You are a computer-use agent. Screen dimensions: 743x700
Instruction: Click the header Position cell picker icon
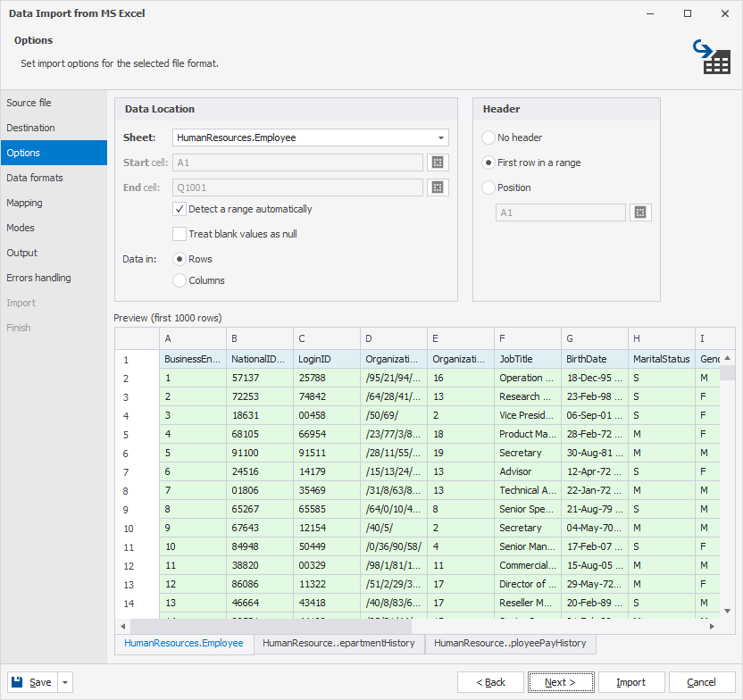tap(640, 212)
